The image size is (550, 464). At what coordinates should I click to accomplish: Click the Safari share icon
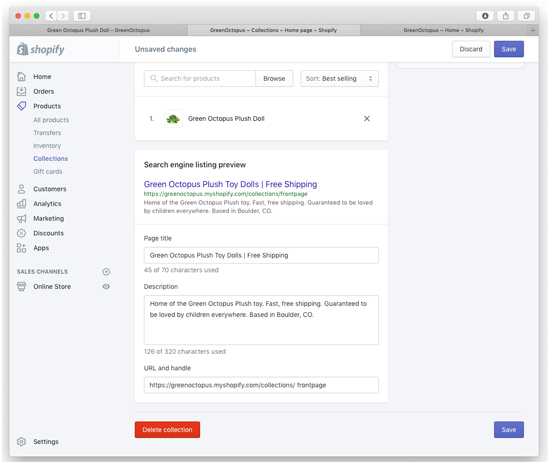click(x=506, y=16)
